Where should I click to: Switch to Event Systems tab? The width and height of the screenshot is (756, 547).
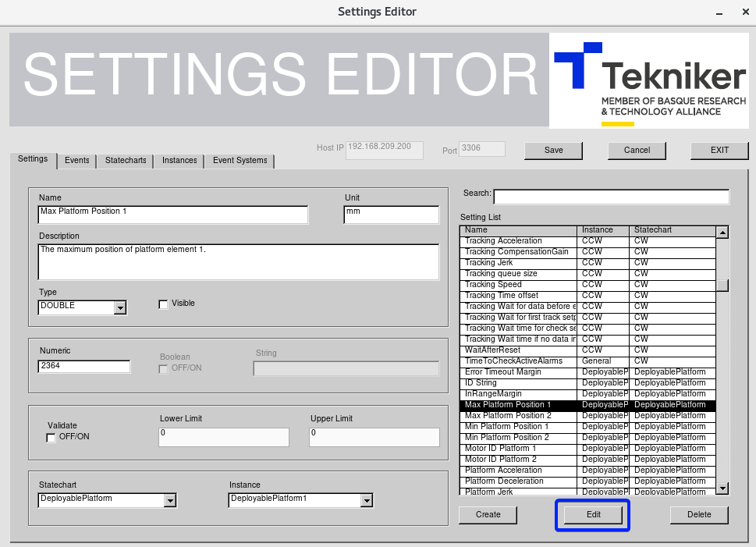[240, 161]
